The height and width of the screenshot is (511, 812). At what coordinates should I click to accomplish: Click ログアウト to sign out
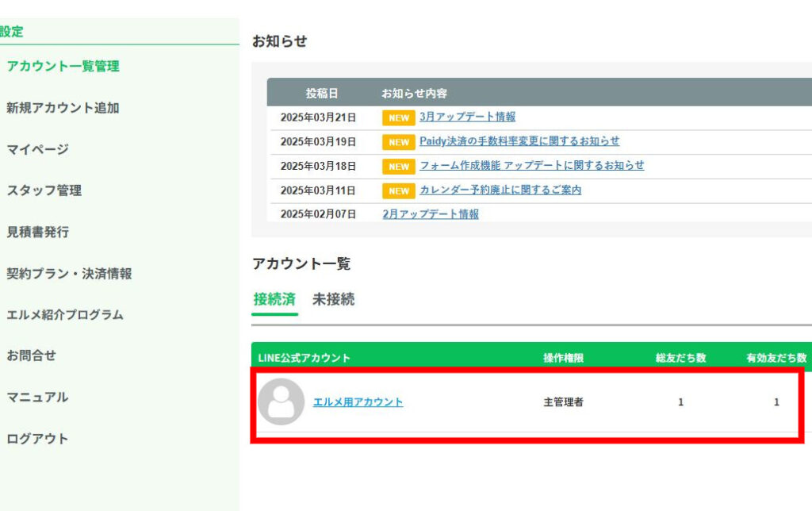tap(37, 439)
